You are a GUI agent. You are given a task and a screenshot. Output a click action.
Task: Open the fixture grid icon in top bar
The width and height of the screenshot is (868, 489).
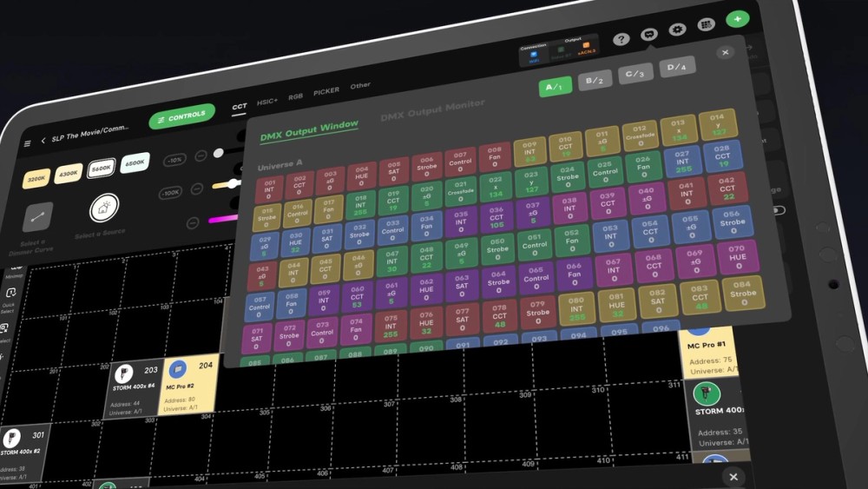click(x=705, y=24)
